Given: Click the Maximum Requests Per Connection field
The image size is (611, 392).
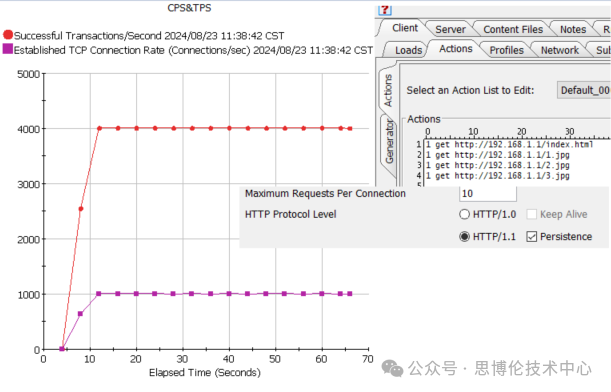Looking at the screenshot, I should coord(488,194).
